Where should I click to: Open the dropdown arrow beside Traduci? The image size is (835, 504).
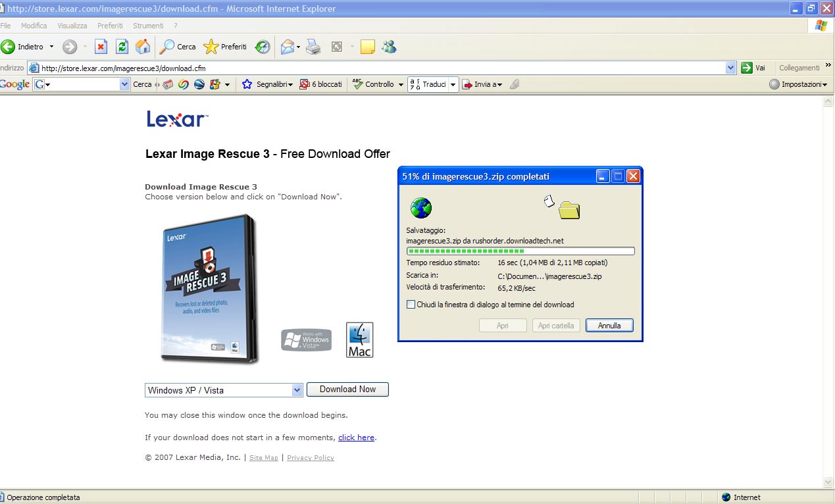click(x=454, y=84)
